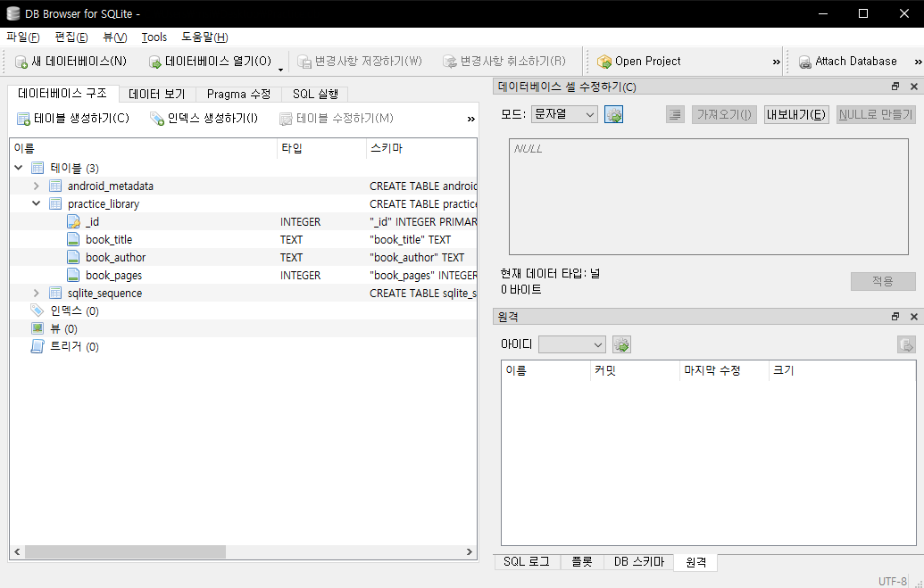Switch to the DB 스키마 bottom tab
This screenshot has width=924, height=588.
pyautogui.click(x=639, y=562)
